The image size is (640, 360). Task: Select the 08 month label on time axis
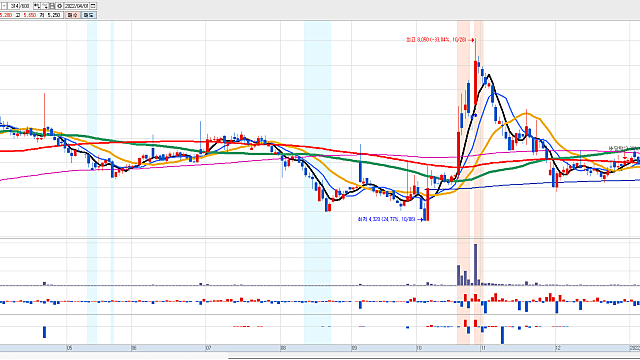pyautogui.click(x=283, y=348)
